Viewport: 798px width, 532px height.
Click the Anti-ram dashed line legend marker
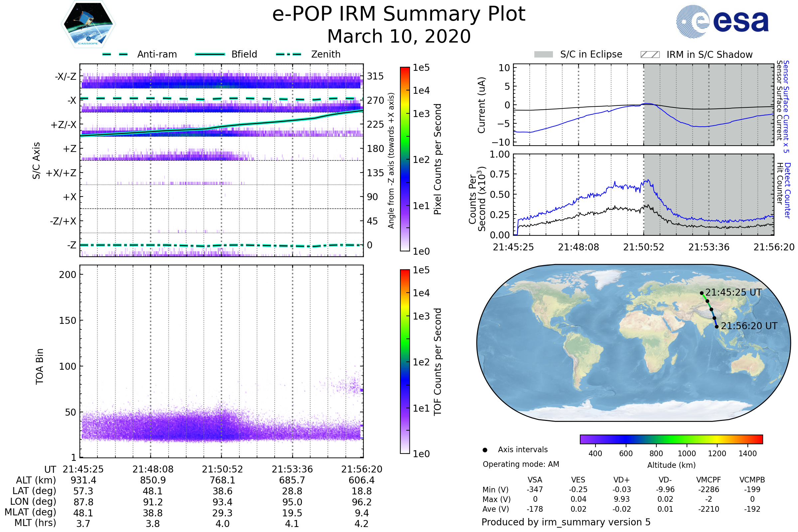(x=115, y=54)
